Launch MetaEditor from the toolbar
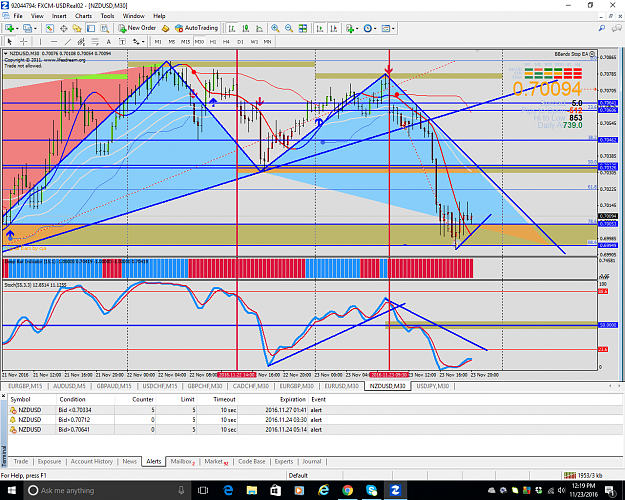Viewport: 625px width, 500px height. pyautogui.click(x=165, y=28)
